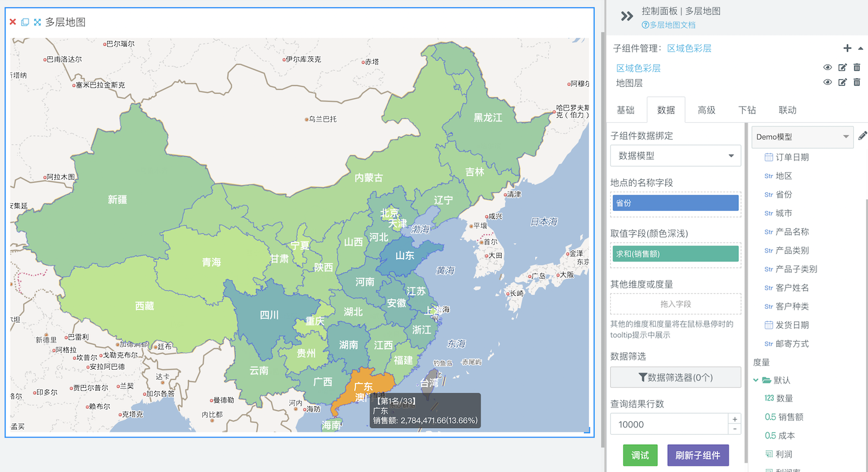Click the 刷新子组件 button

coord(697,455)
